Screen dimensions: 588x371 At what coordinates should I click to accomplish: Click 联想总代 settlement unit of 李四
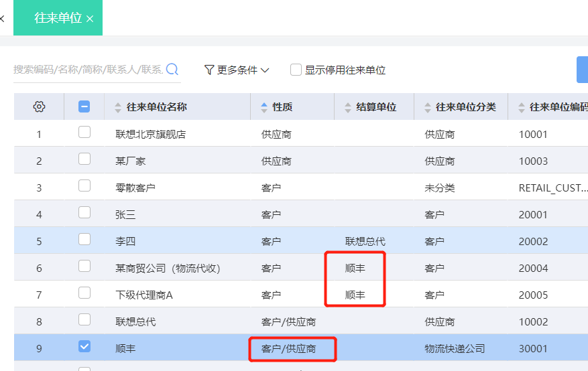coord(365,242)
